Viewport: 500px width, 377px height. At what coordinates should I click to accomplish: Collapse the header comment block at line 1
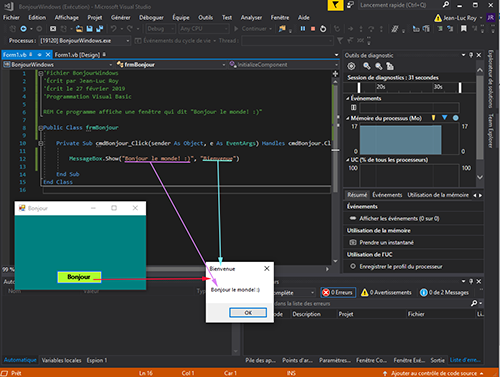point(40,73)
